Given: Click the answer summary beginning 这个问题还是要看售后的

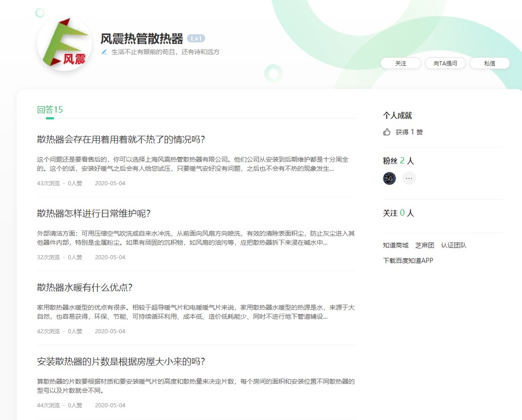Looking at the screenshot, I should (x=193, y=164).
